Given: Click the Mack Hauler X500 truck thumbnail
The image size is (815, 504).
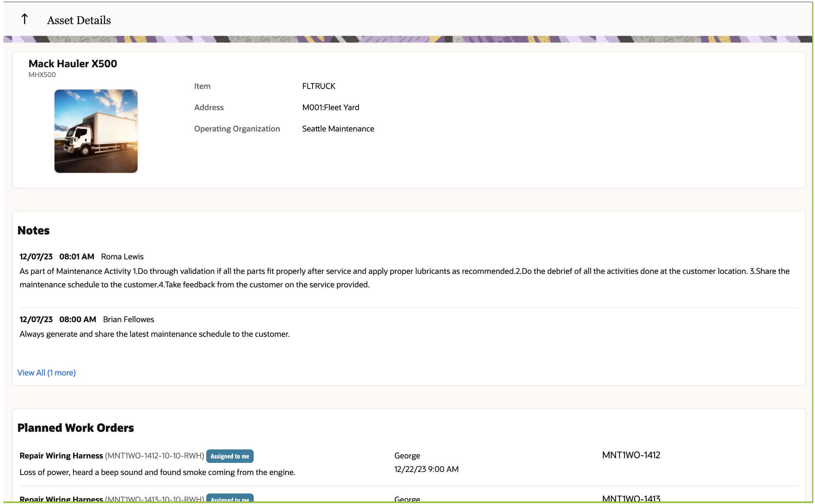Looking at the screenshot, I should tap(96, 131).
